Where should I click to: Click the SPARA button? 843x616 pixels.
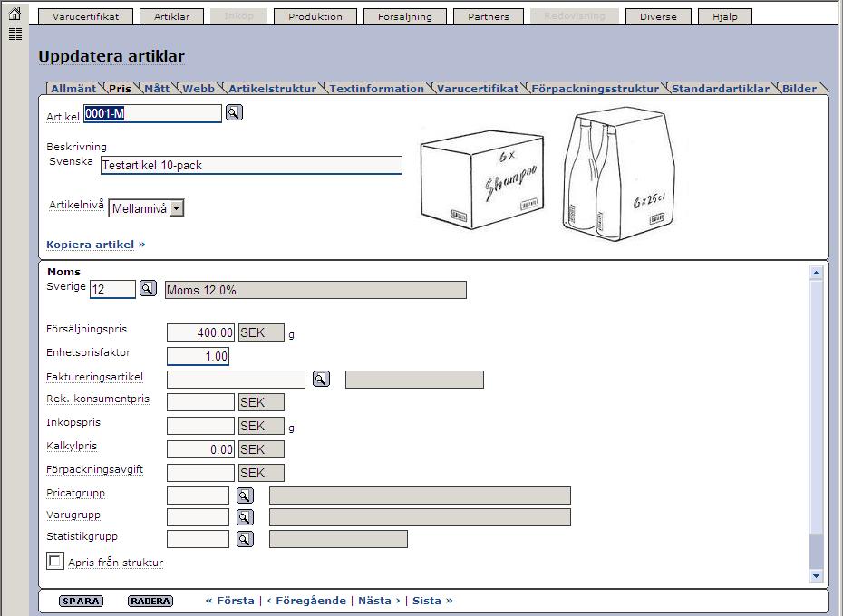point(81,601)
